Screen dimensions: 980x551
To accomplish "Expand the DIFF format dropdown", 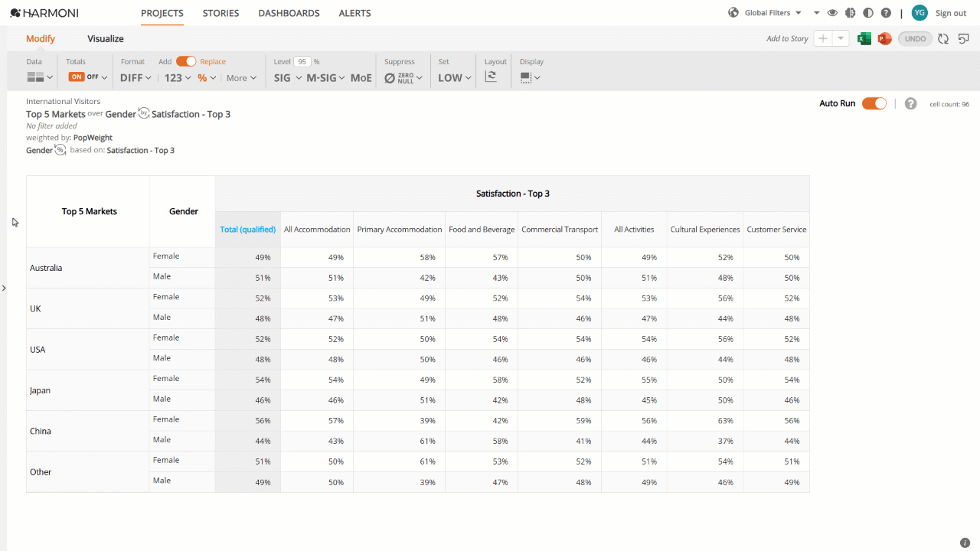I will coord(136,78).
